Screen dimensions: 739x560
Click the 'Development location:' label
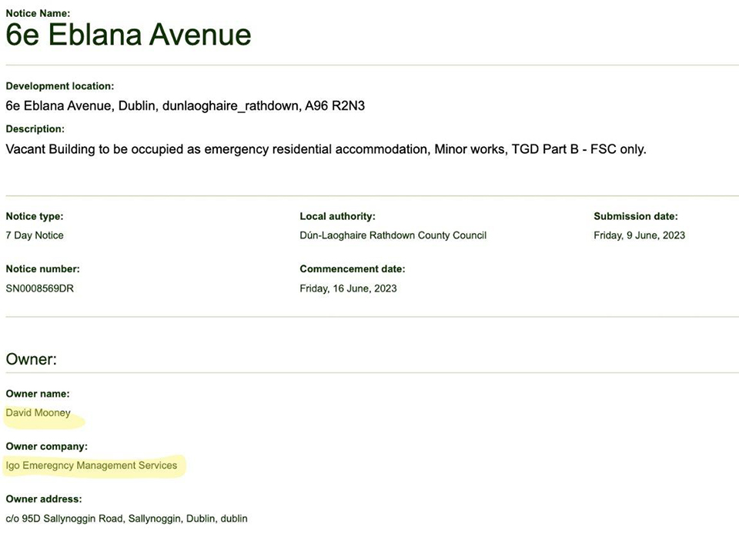click(x=60, y=86)
